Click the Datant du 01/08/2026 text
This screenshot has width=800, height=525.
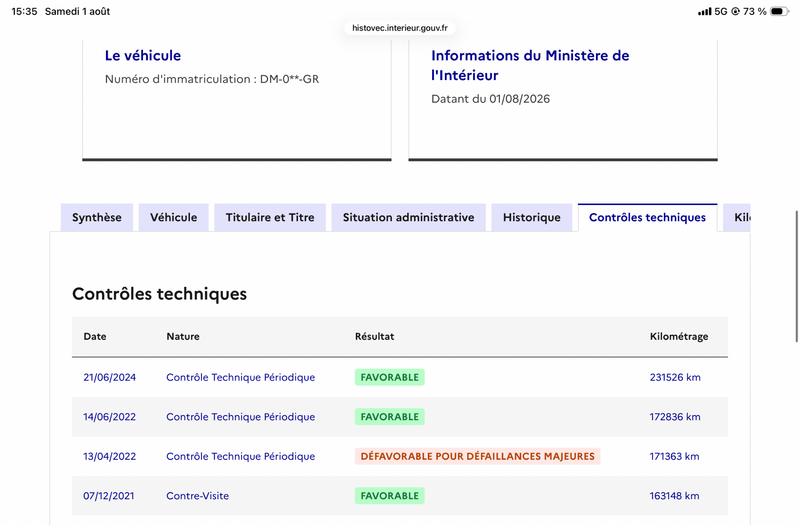pos(490,99)
